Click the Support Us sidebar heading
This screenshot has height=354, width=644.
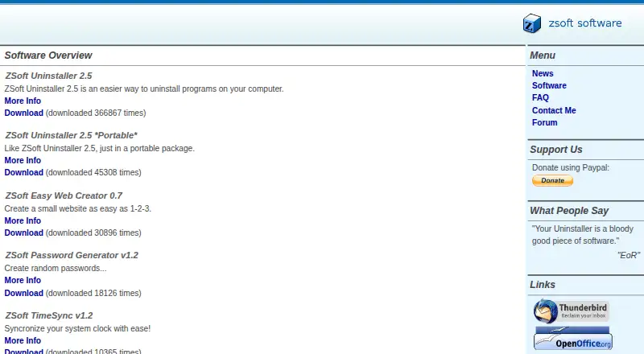[x=556, y=150]
